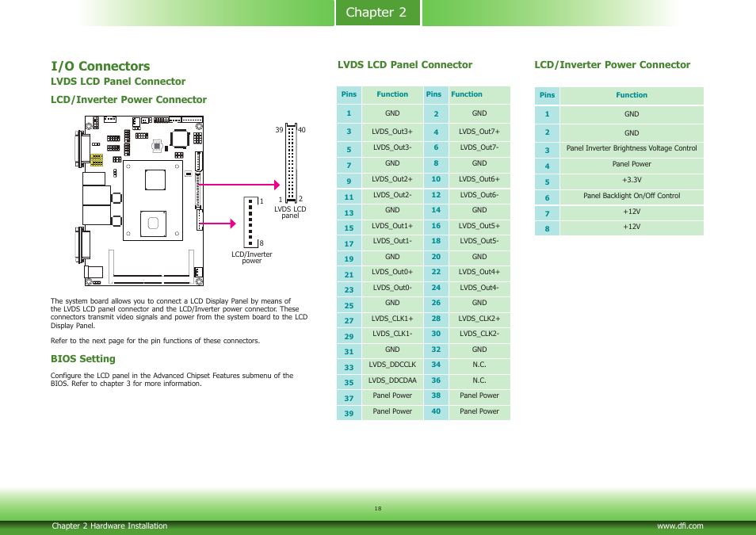The width and height of the screenshot is (756, 535).
Task: Click the +3.3V function cell
Action: click(632, 181)
